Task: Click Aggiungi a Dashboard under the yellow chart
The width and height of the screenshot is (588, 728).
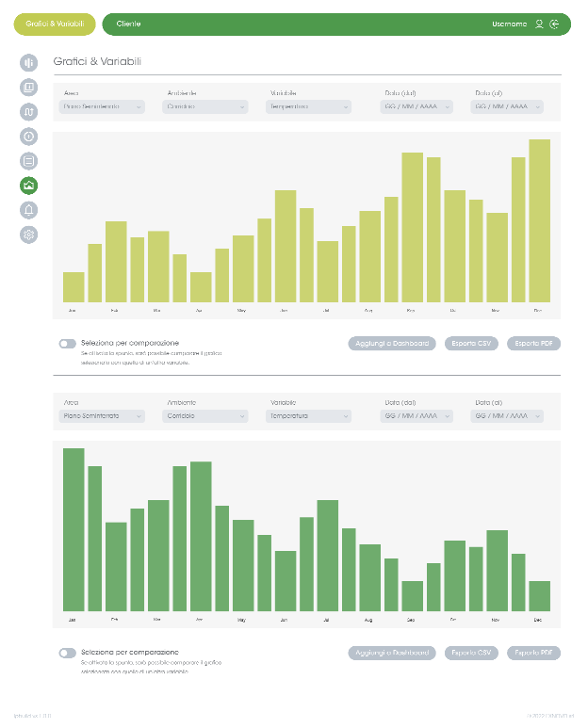Action: (x=392, y=344)
